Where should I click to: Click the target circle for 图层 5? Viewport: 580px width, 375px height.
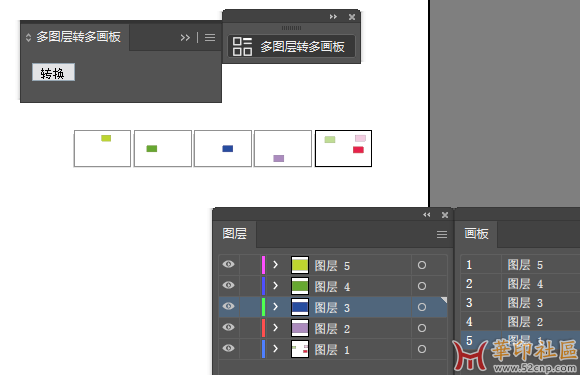coord(422,265)
